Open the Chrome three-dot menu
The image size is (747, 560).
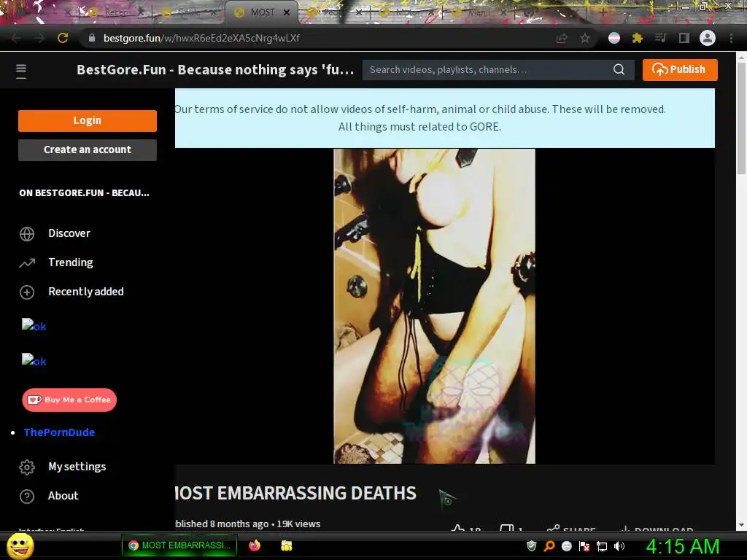731,38
